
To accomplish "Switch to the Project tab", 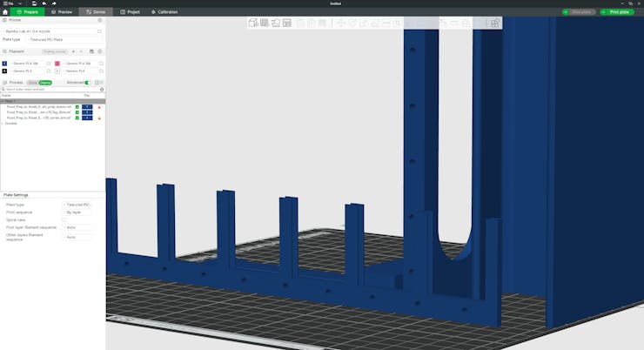I will click(x=131, y=12).
